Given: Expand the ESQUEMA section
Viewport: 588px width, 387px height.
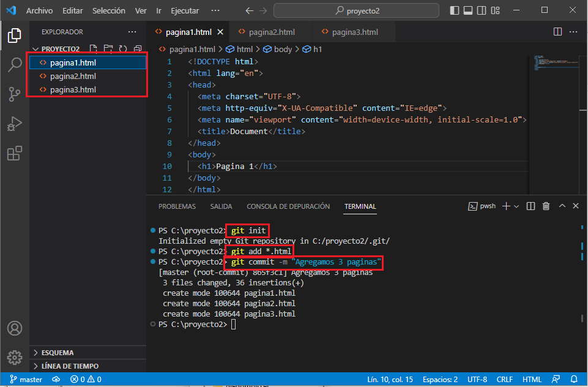Looking at the screenshot, I should pos(87,353).
